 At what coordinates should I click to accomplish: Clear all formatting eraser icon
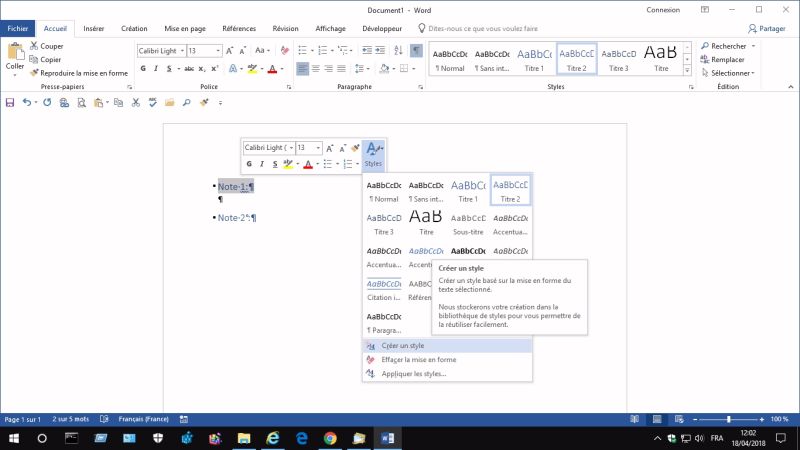tap(285, 51)
